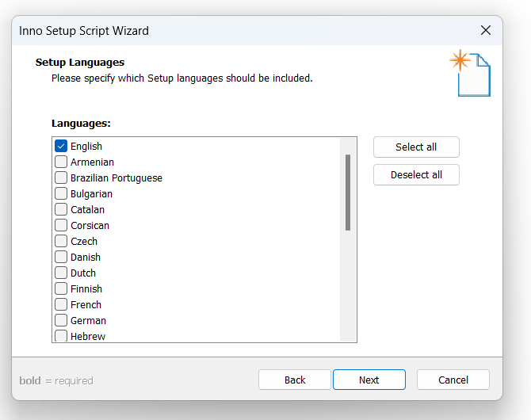This screenshot has width=531, height=420.
Task: Click the Finnish label text
Action: tap(86, 289)
